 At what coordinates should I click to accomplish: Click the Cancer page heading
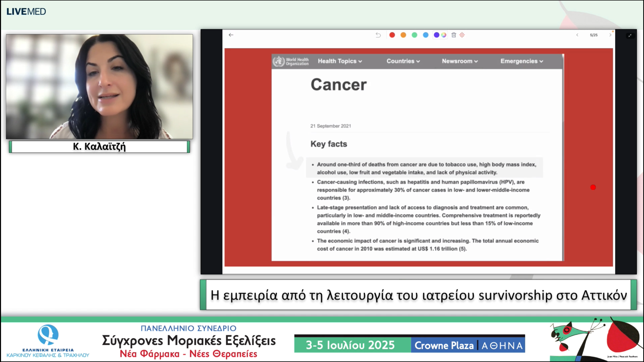[x=339, y=85]
